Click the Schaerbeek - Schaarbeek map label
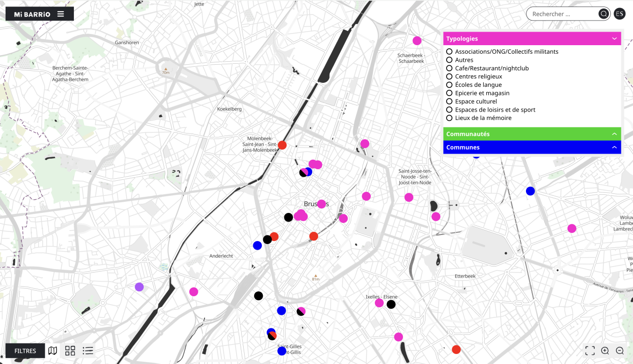Image resolution: width=633 pixels, height=364 pixels. coord(411,58)
